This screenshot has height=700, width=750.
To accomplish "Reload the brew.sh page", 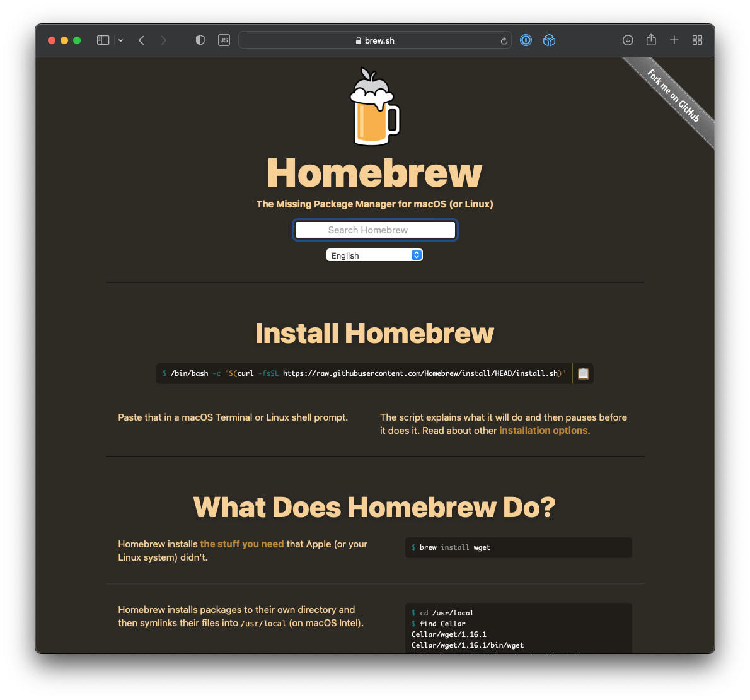I will (504, 41).
